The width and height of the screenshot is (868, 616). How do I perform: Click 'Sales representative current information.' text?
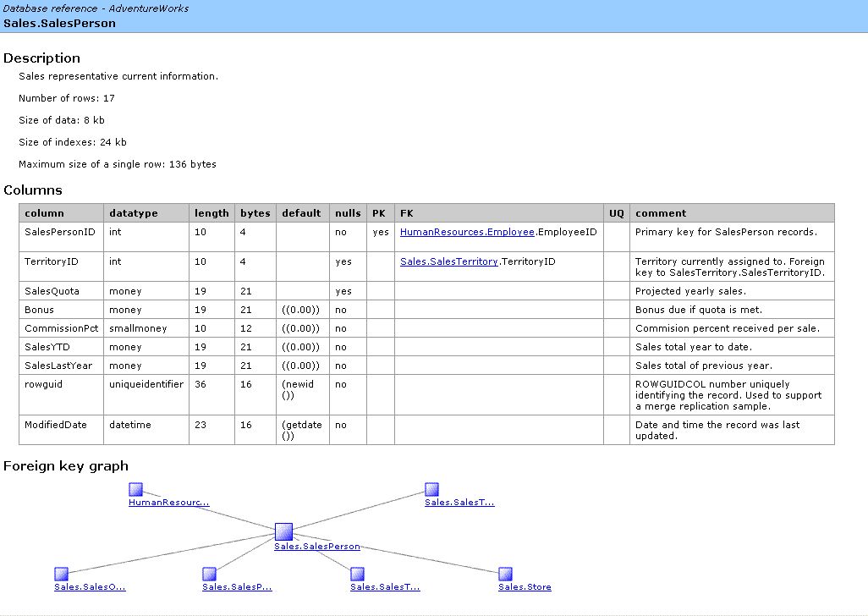tap(118, 76)
